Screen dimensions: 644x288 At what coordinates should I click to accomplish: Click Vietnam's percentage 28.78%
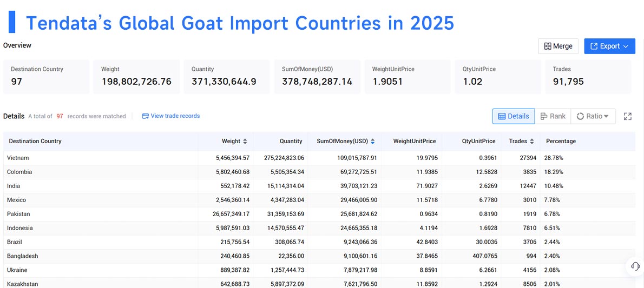(x=555, y=158)
